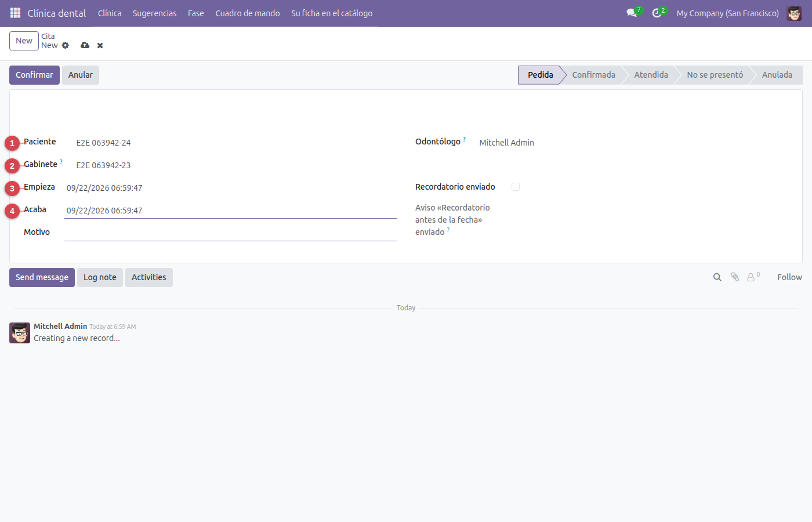Search messages with the magnifier icon
Viewport: 812px width, 522px height.
[x=717, y=277]
